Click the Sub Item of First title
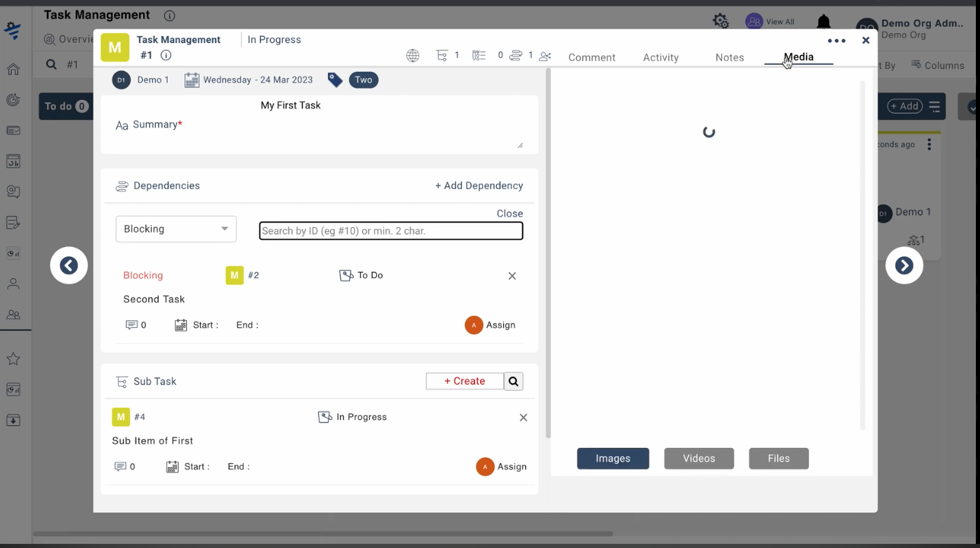The image size is (980, 548). pyautogui.click(x=153, y=441)
